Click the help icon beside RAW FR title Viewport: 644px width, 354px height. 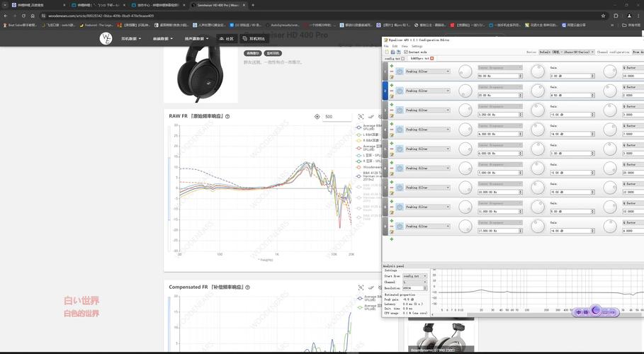pos(227,116)
